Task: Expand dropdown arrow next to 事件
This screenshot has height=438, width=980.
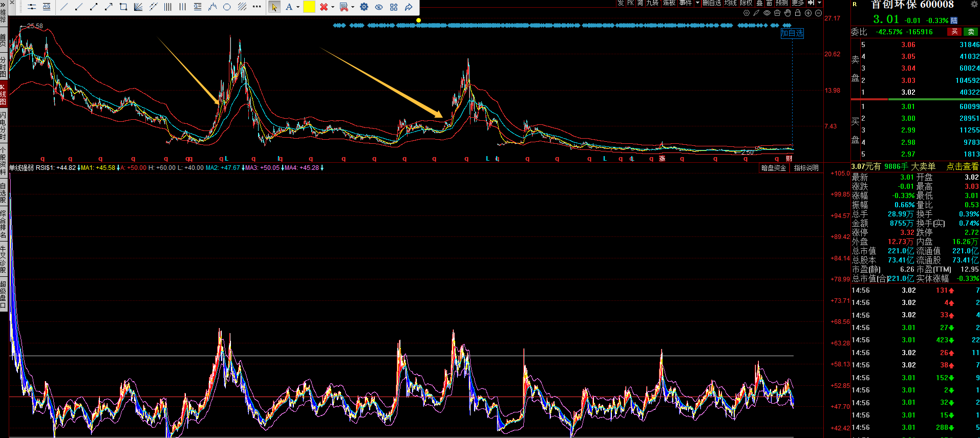Action: (697, 3)
